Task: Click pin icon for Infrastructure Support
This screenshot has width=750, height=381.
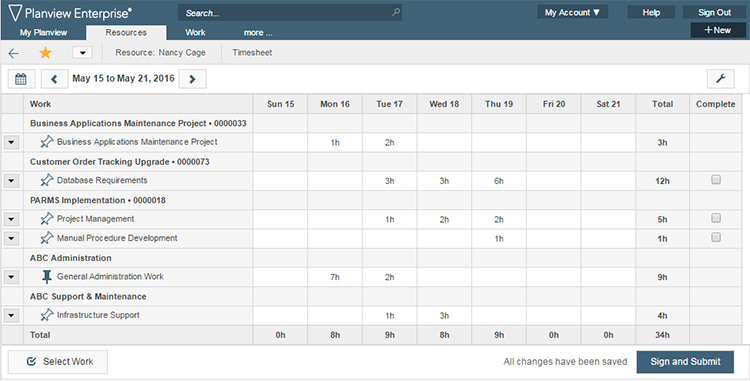Action: pos(46,315)
